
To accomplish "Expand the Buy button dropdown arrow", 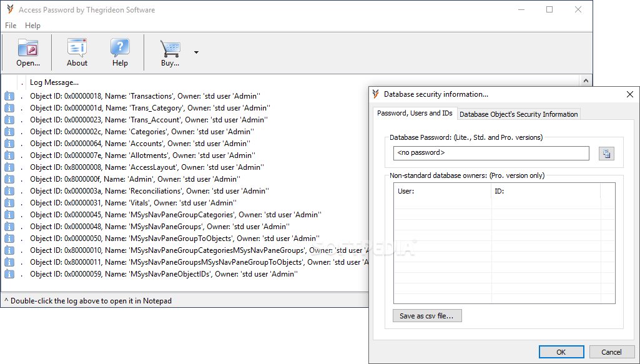I will pos(196,52).
